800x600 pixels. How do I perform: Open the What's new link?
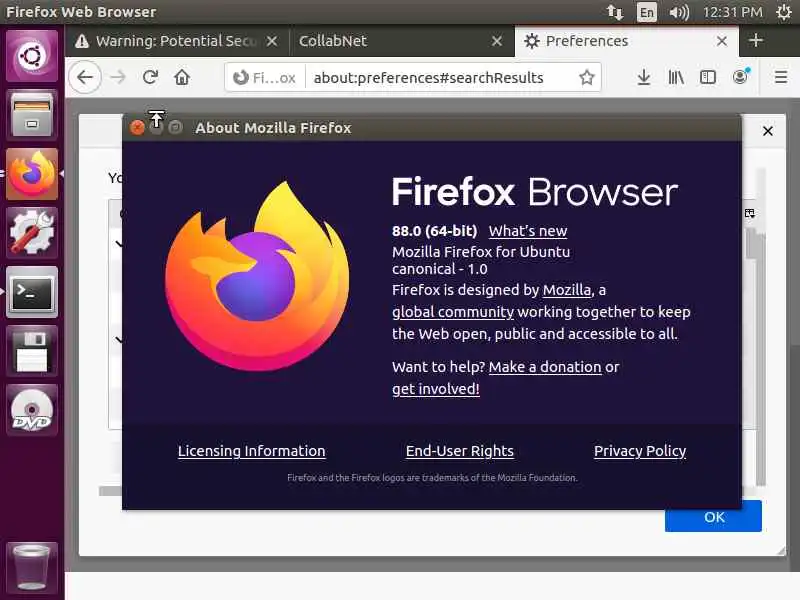point(528,231)
